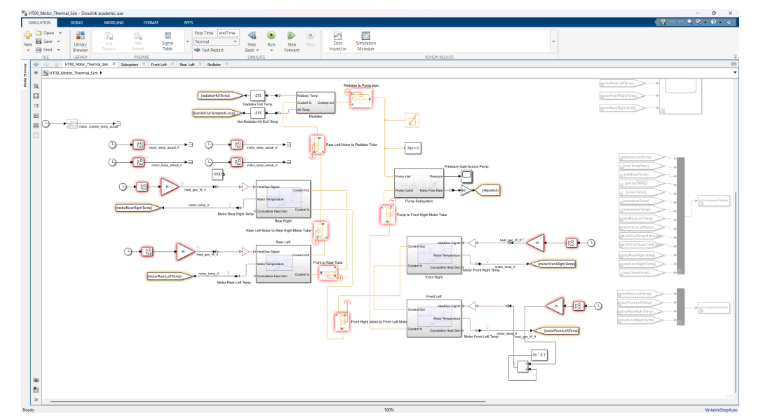Click the Rear Left Motor to Radiator Tube block
This screenshot has width=765, height=417.
pos(317,145)
